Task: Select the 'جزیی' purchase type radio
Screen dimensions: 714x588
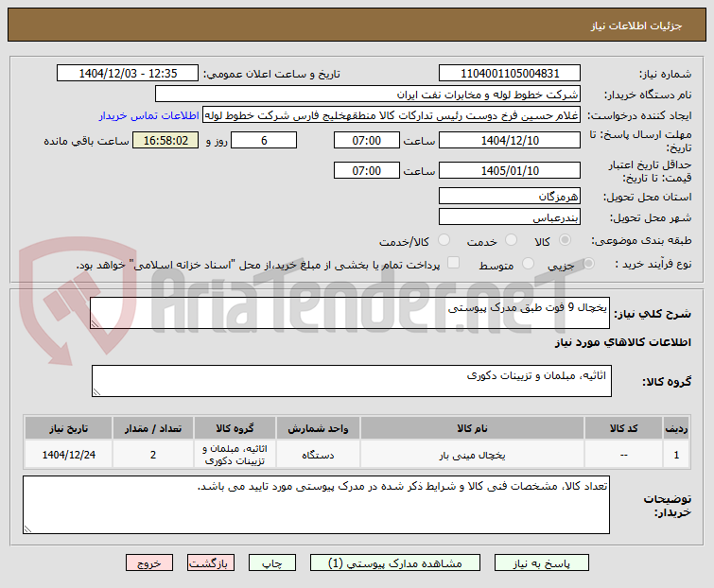Action: 588,263
